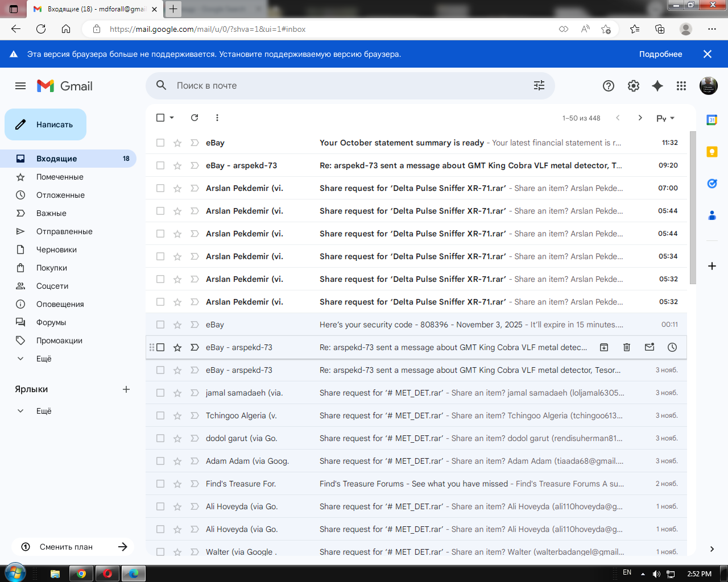Open browser Settings and more menu
Screen dimensions: 728x582
712,29
